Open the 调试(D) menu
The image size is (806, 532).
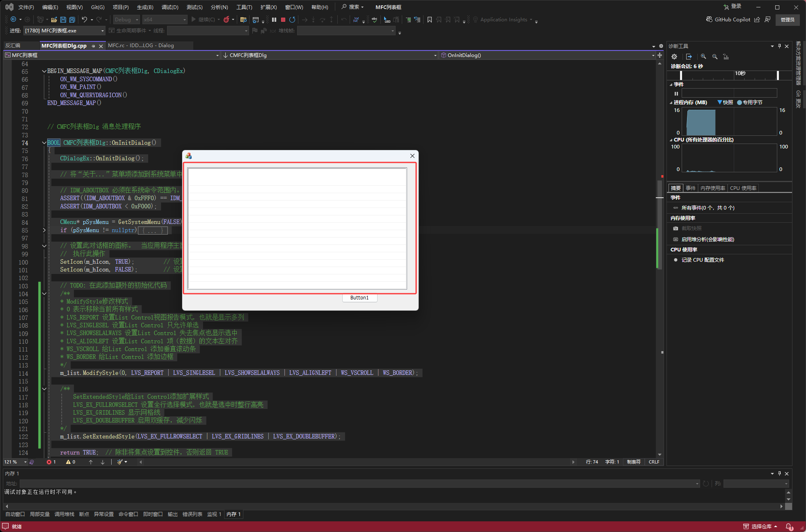click(x=170, y=7)
